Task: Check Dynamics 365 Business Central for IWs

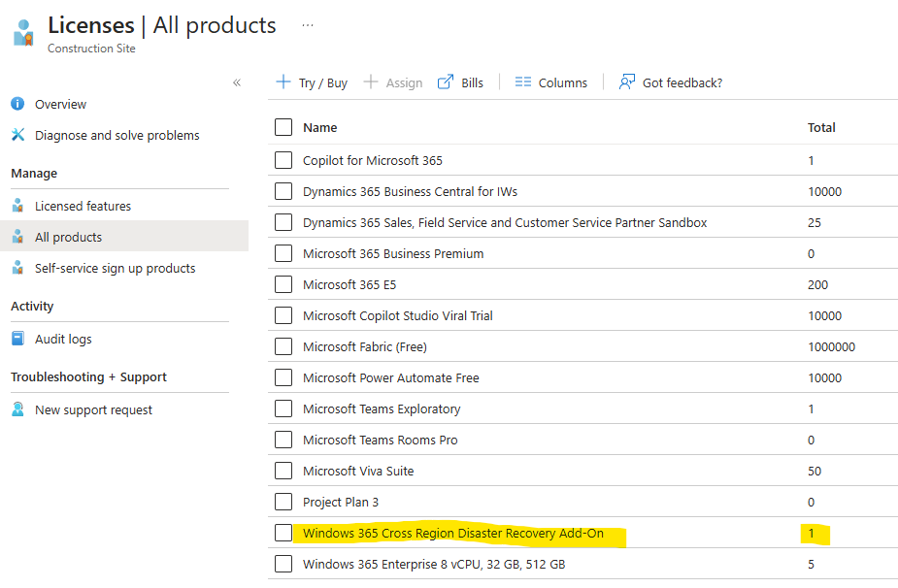Action: click(283, 191)
